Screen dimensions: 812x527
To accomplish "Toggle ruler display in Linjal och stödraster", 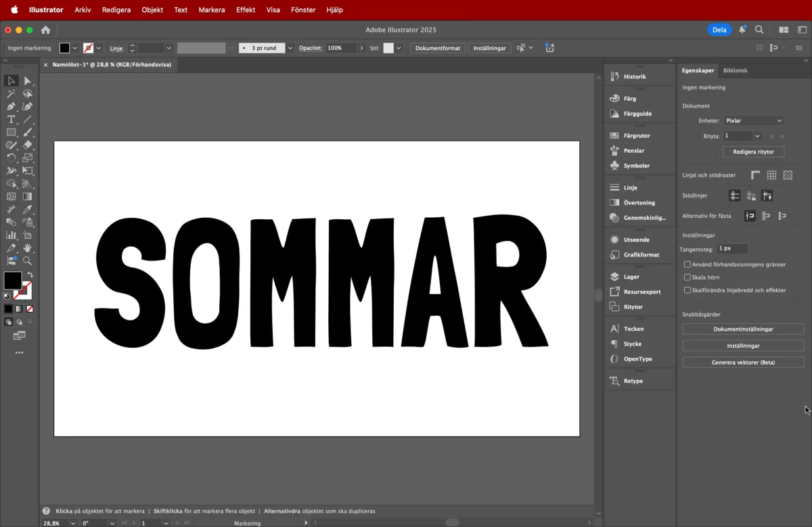I will (x=756, y=175).
